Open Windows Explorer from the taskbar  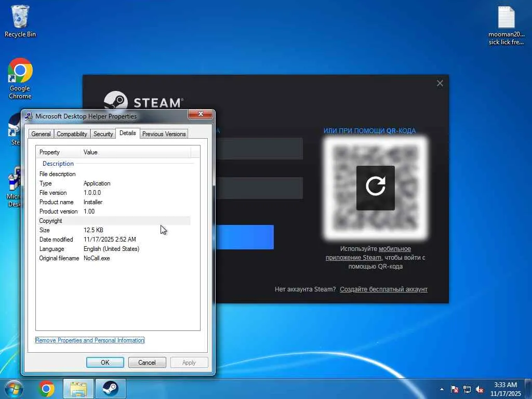[x=78, y=389]
